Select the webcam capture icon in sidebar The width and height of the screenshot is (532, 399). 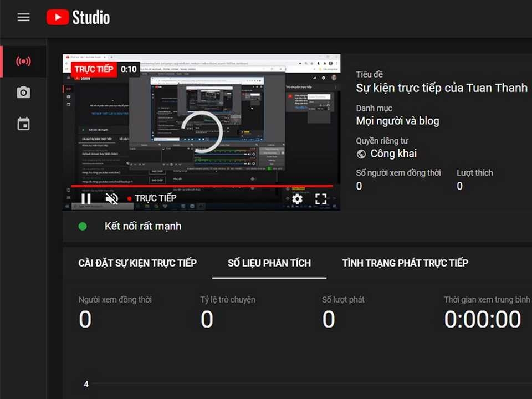pyautogui.click(x=23, y=92)
